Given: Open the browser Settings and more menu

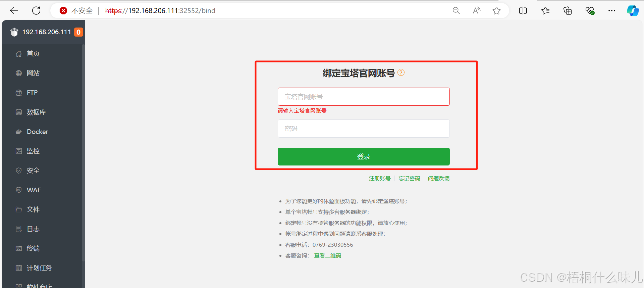Looking at the screenshot, I should pyautogui.click(x=612, y=11).
